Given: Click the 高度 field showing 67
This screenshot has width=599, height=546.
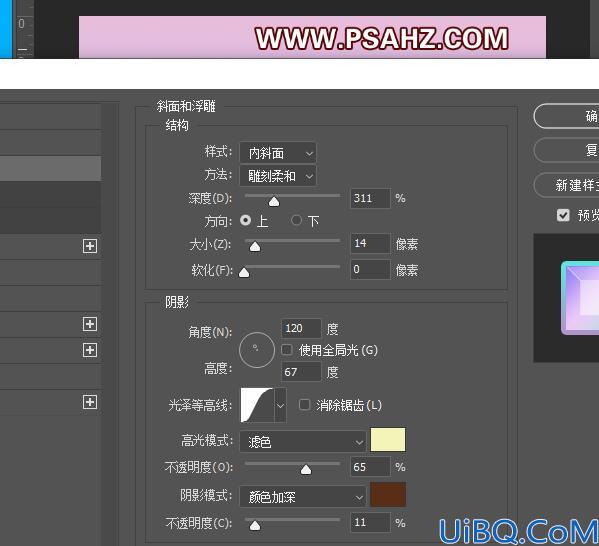Looking at the screenshot, I should [x=301, y=372].
